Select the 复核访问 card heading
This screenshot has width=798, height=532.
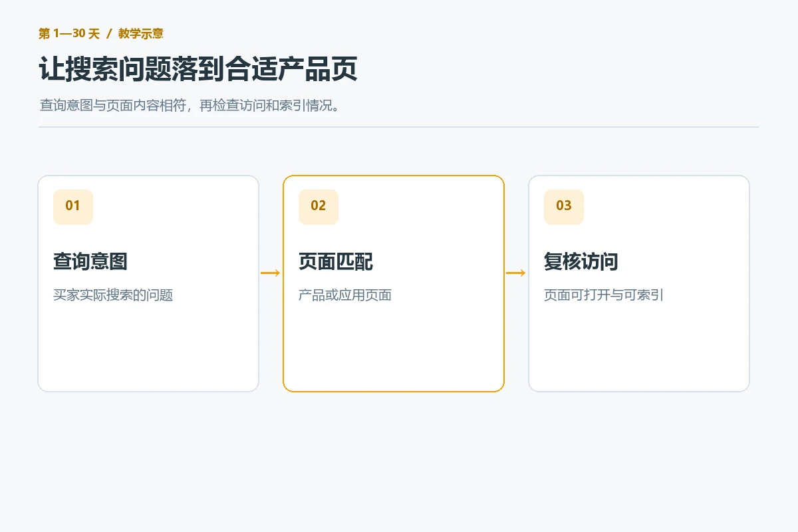581,262
